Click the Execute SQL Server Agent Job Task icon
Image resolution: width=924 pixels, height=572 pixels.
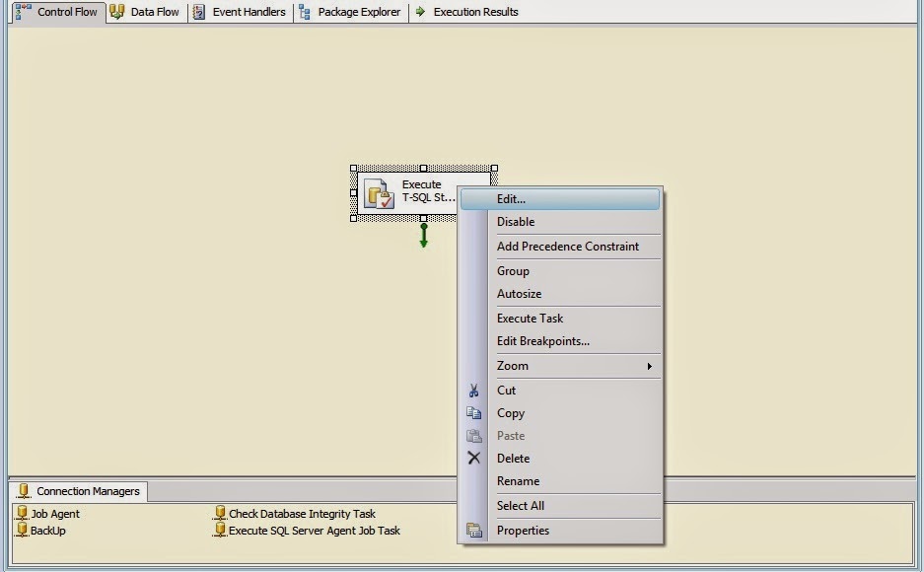click(x=221, y=530)
